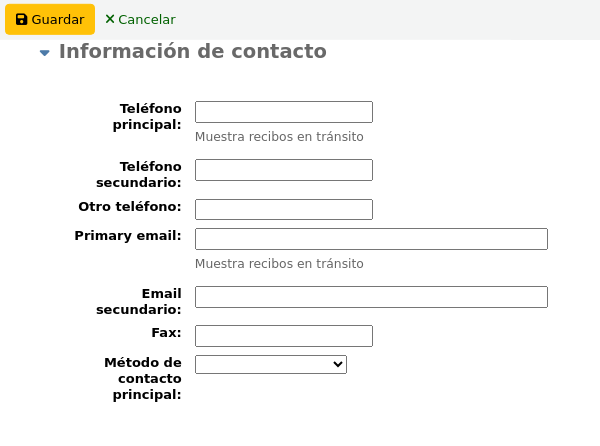Click the Teléfono principal label
Screen dimensions: 600x446
[x=150, y=116]
